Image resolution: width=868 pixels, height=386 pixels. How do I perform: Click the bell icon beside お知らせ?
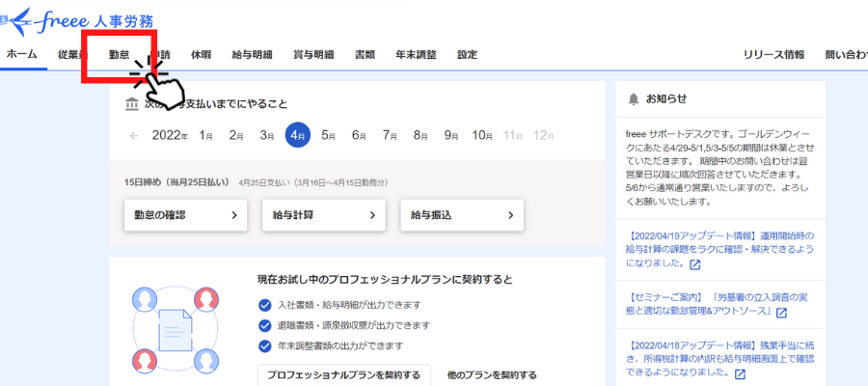633,98
